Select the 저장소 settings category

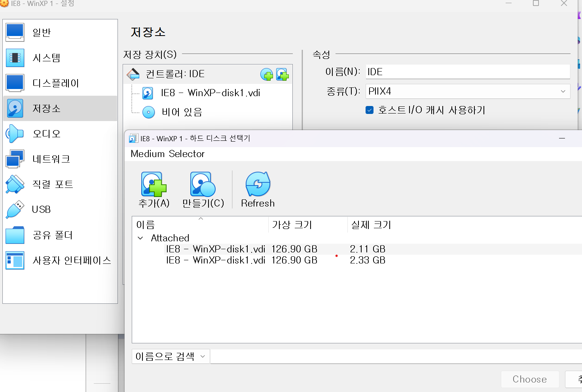60,108
